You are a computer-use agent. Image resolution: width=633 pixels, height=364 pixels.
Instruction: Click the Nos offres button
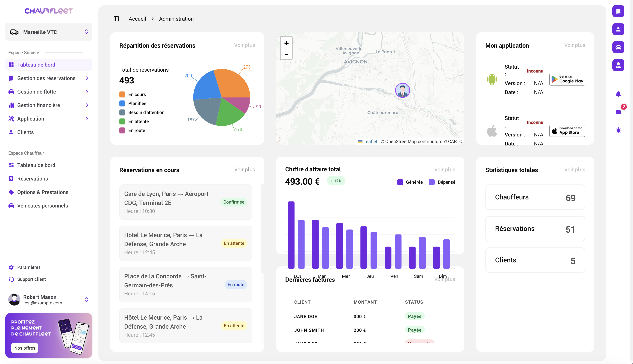(x=25, y=348)
